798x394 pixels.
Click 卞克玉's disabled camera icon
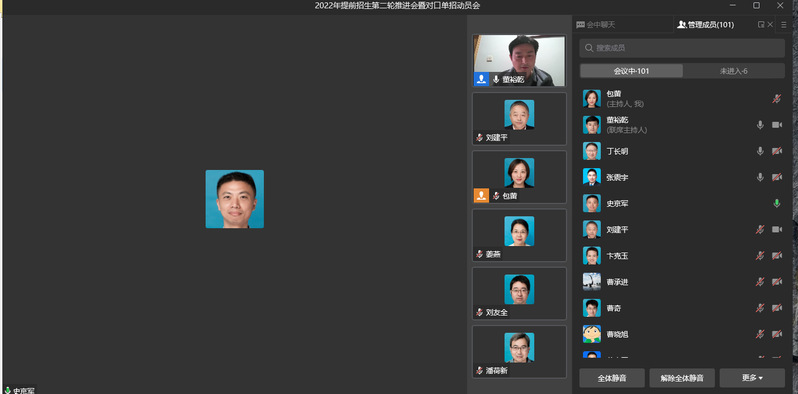tap(777, 256)
